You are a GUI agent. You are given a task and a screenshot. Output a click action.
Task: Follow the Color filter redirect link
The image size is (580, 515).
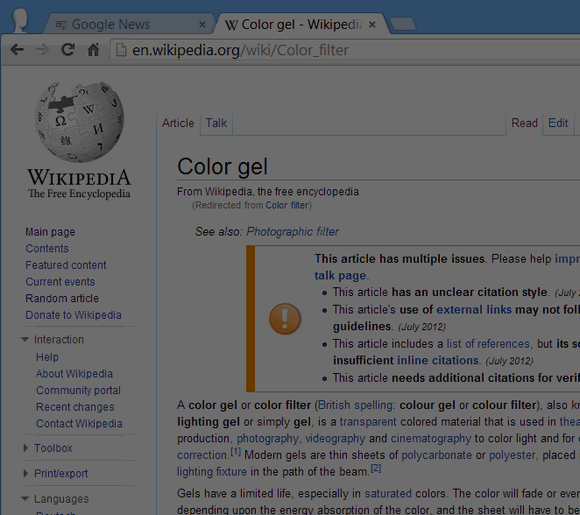coord(287,205)
